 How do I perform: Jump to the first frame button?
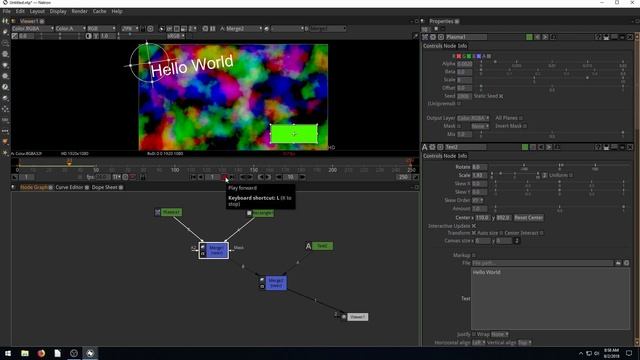coord(193,177)
